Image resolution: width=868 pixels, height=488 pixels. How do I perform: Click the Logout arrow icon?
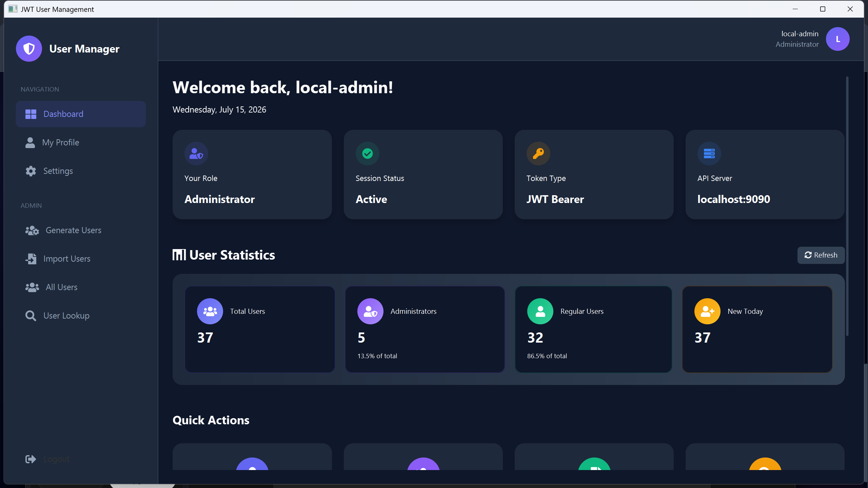click(31, 459)
